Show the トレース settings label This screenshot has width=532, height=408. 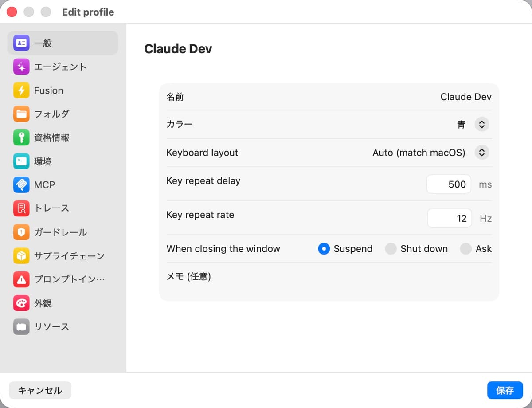point(52,208)
